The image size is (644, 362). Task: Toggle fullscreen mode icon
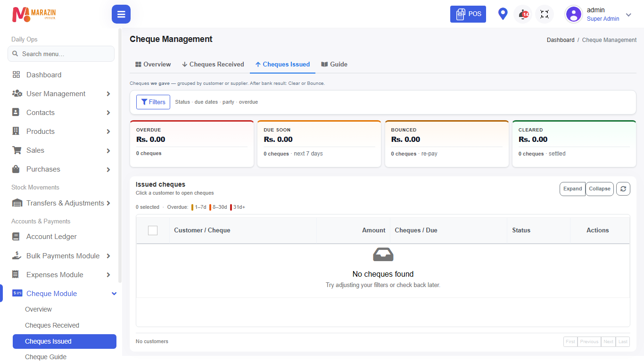(545, 14)
